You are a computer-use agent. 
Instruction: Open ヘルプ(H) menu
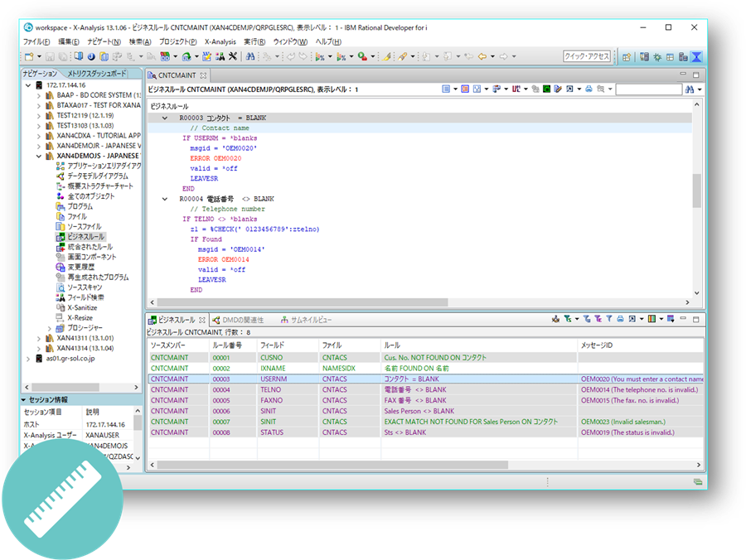pyautogui.click(x=328, y=41)
